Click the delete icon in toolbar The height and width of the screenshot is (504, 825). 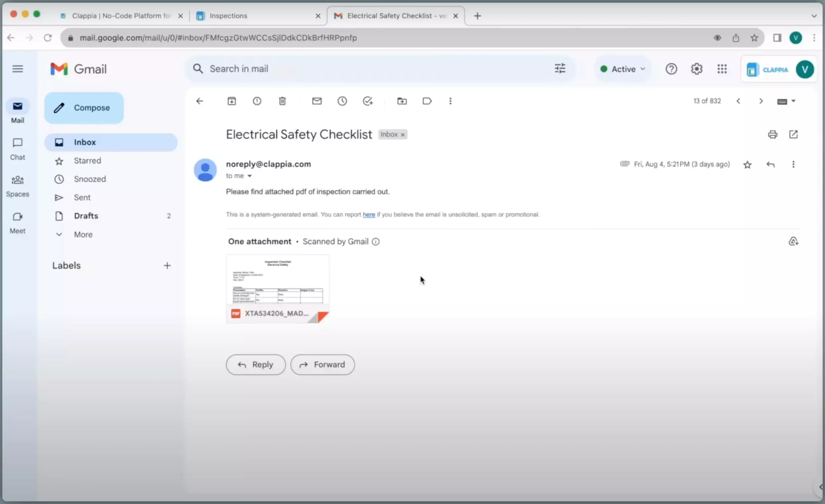click(x=282, y=101)
